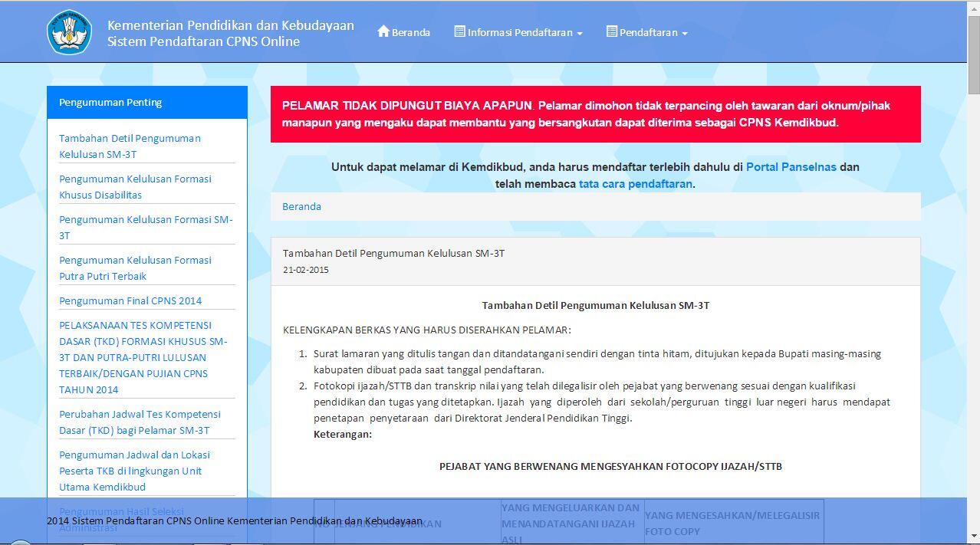Viewport: 980px width, 545px height.
Task: Open Pengumuman Kelulusan Formasi SM-3T link
Action: [x=146, y=227]
